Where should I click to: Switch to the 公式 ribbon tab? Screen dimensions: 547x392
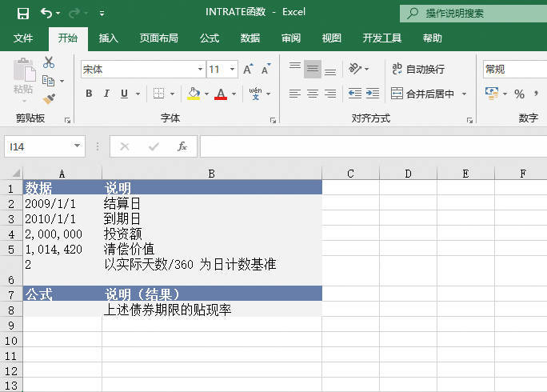[x=210, y=38]
